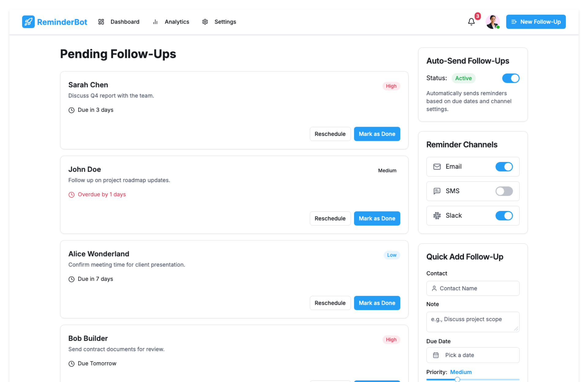The width and height of the screenshot is (588, 382).
Task: Turn off the Email reminder channel
Action: point(504,167)
